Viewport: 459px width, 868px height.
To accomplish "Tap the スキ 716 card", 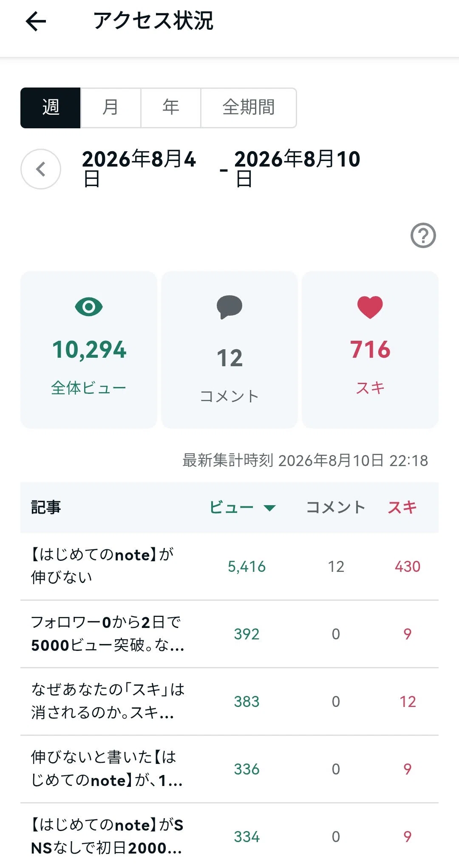I will tap(370, 350).
